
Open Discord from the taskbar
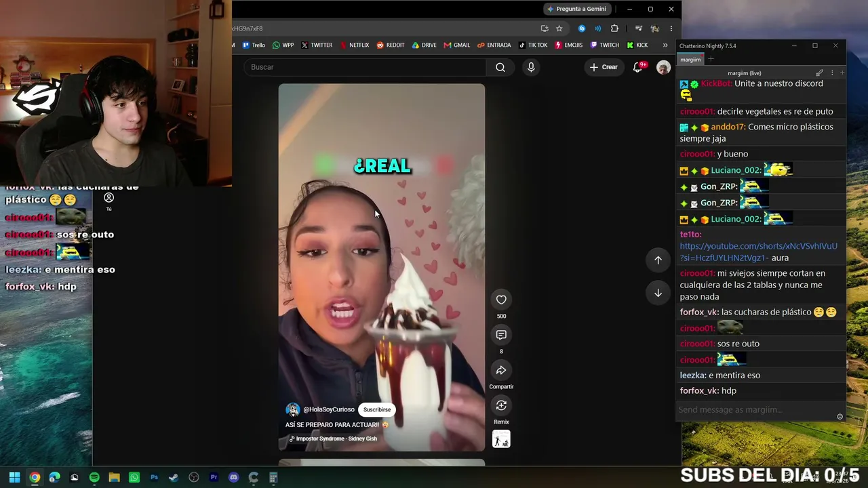click(234, 477)
